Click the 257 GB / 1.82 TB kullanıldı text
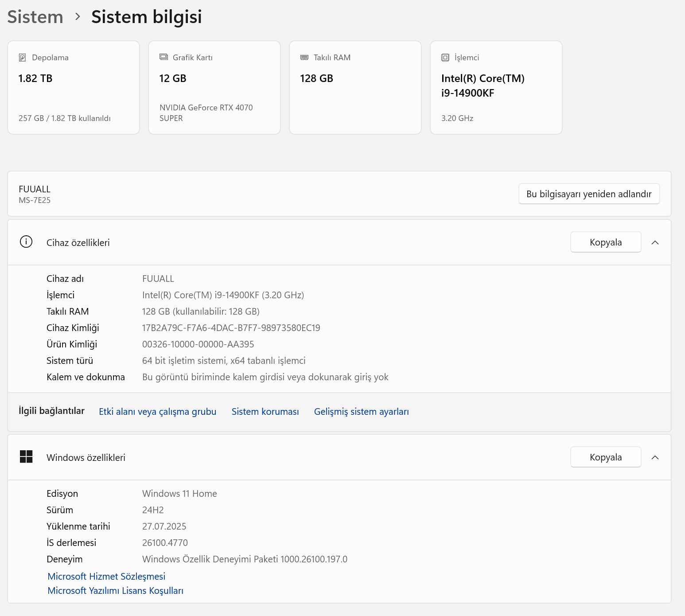The height and width of the screenshot is (616, 685). pyautogui.click(x=65, y=118)
